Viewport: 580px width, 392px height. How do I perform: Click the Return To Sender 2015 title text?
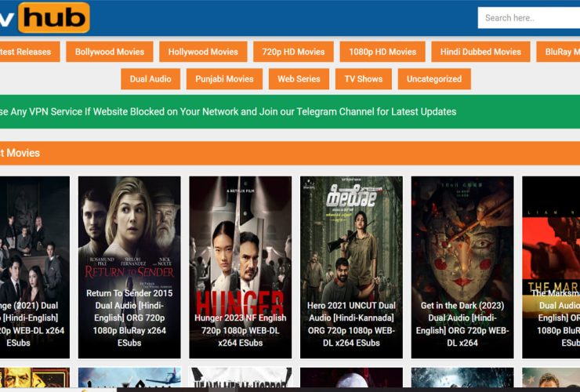129,318
